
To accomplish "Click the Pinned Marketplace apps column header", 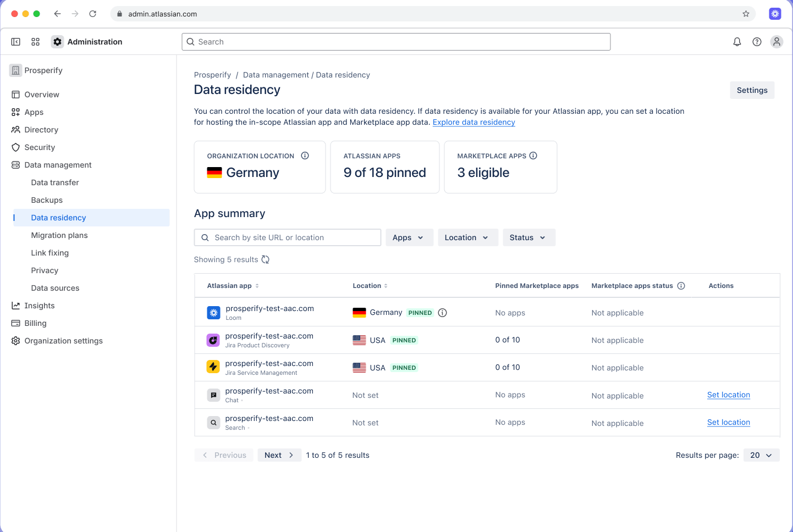I will pyautogui.click(x=537, y=286).
